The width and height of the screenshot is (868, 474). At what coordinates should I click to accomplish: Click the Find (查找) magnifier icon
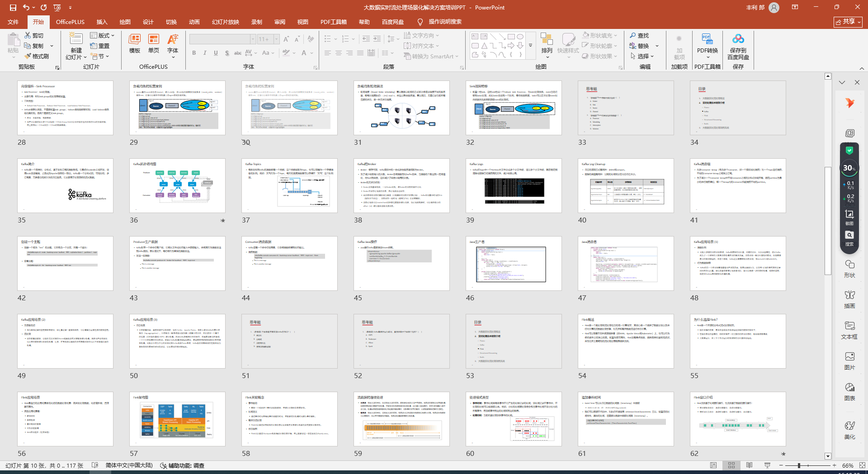tap(633, 35)
